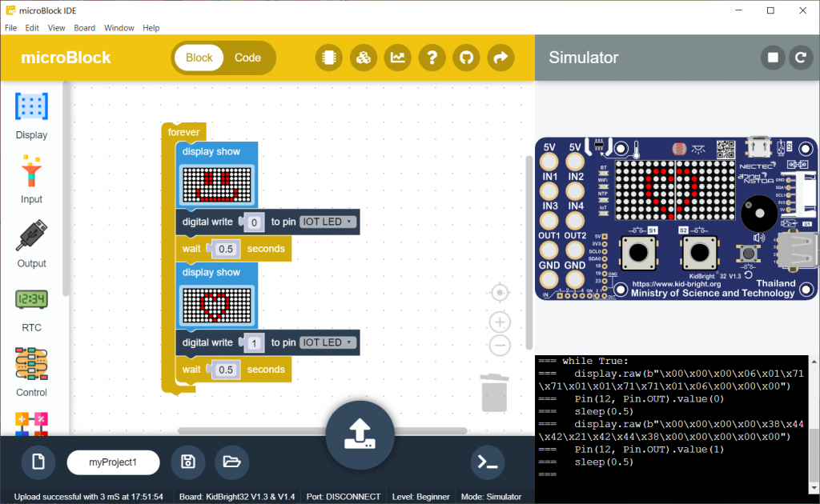The image size is (820, 504).
Task: Click the simulator LED matrix display
Action: 675,190
